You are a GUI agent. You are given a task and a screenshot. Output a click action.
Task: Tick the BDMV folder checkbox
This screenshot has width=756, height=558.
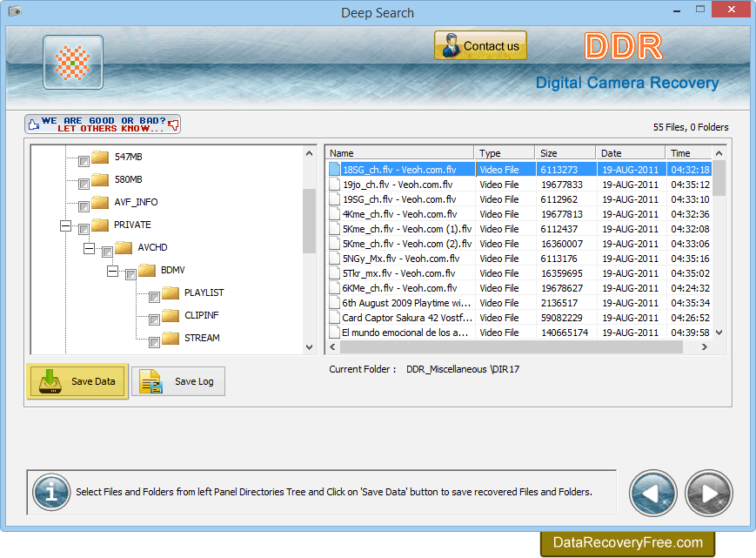[x=130, y=274]
